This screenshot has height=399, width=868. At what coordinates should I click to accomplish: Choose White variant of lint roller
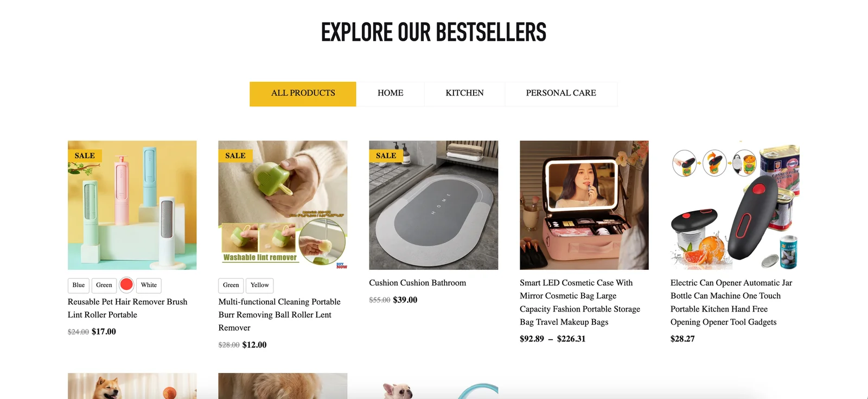coord(149,286)
